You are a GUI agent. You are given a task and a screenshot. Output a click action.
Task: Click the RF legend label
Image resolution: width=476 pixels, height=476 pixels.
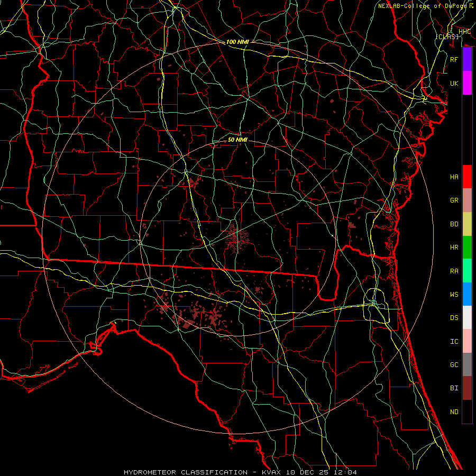(x=454, y=59)
